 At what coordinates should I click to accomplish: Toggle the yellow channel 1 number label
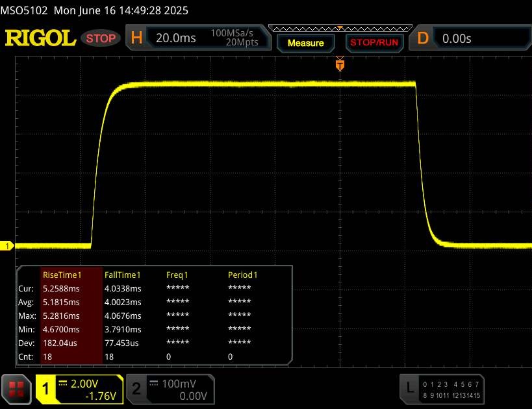[45, 389]
